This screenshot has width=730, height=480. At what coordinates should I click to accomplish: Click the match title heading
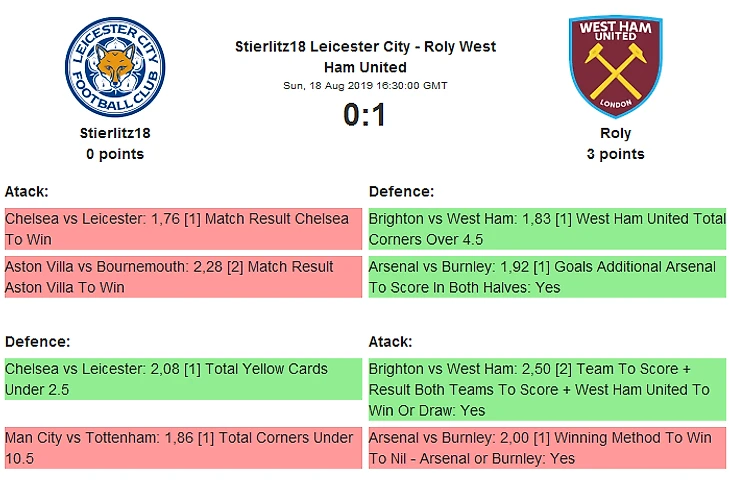(365, 57)
